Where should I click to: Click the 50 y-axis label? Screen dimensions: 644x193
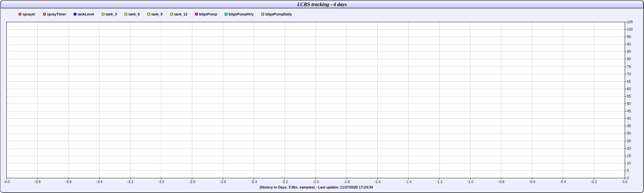629,104
